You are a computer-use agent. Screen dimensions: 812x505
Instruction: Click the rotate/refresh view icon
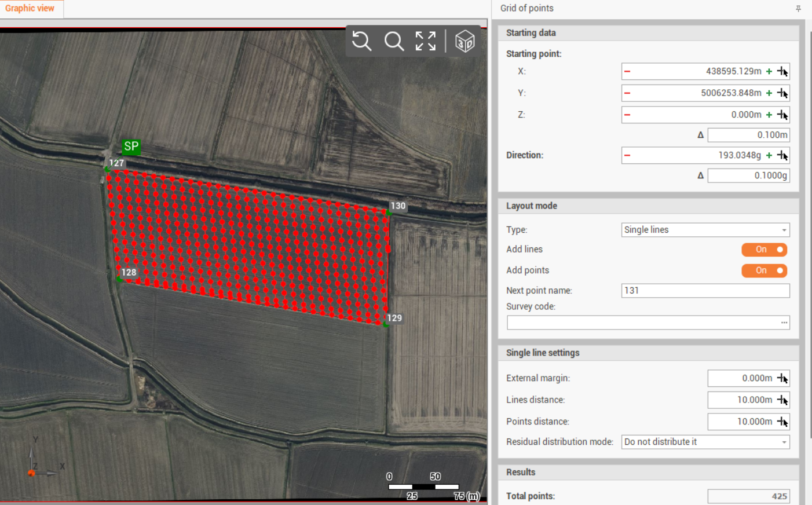coord(362,41)
